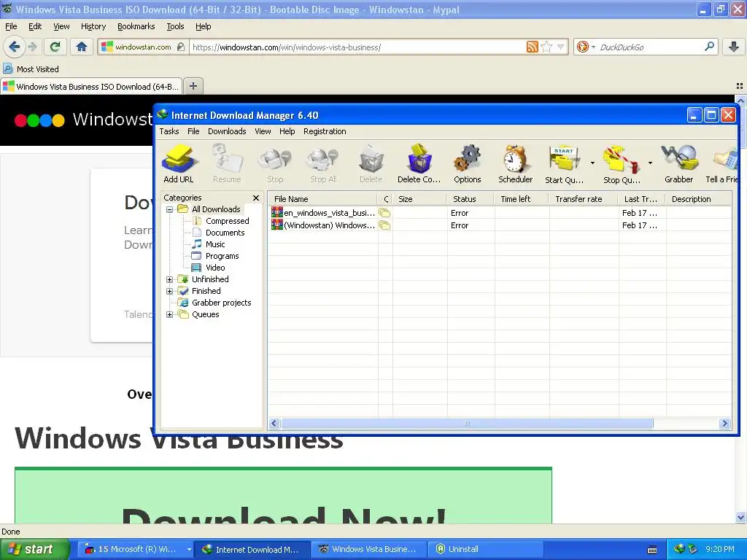The width and height of the screenshot is (747, 560).
Task: Collapse the All Downloads tree node
Action: click(169, 209)
